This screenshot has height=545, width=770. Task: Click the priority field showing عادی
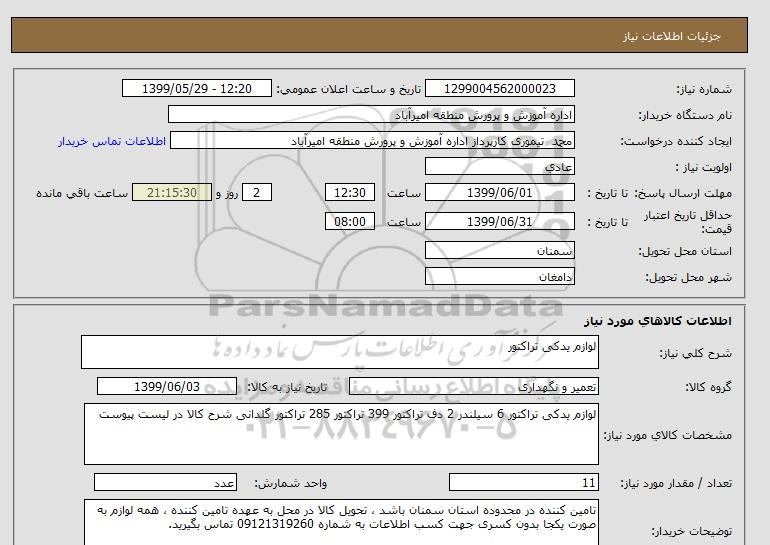(x=499, y=166)
